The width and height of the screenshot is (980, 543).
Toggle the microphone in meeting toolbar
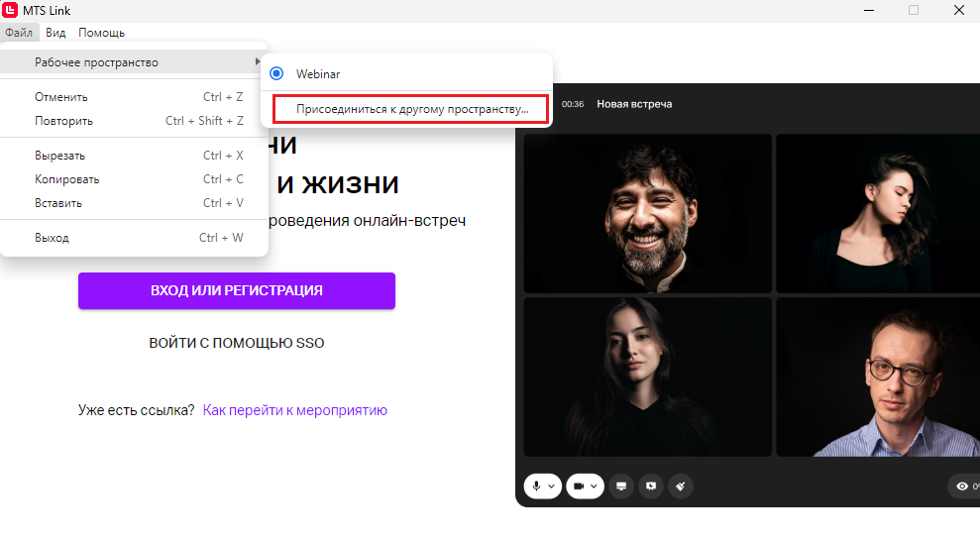tap(536, 487)
